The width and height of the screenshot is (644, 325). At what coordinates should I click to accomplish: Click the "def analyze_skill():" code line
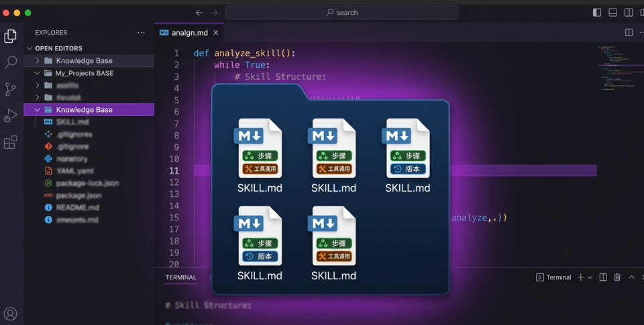(x=244, y=54)
